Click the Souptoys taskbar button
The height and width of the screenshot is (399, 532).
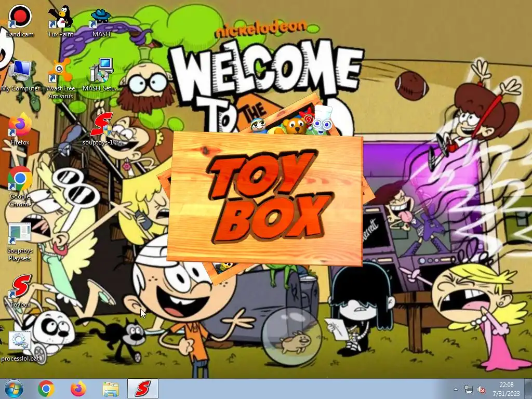(x=143, y=389)
